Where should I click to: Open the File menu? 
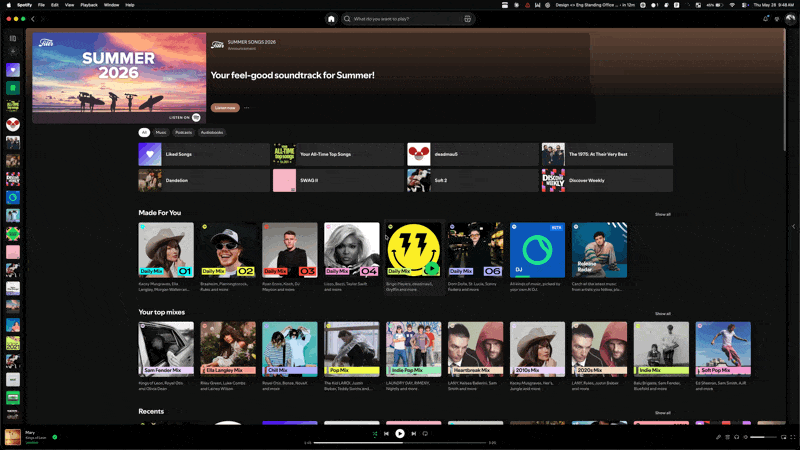[41, 5]
